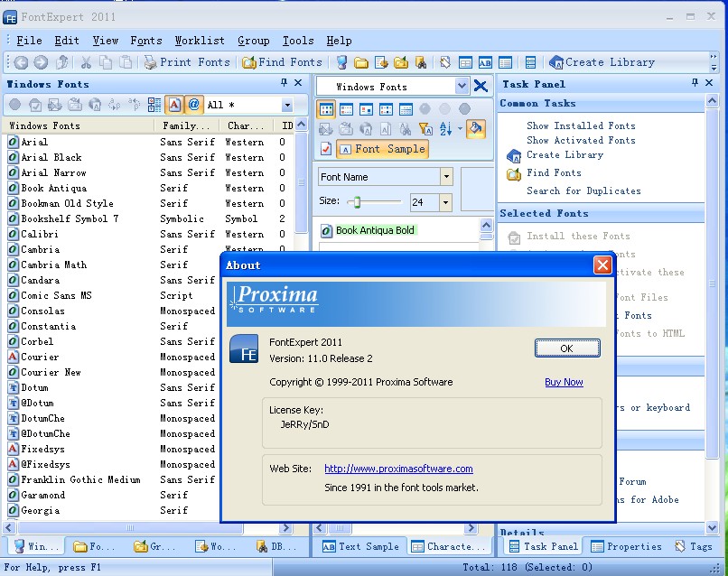Click the Buy Now link
The height and width of the screenshot is (576, 728).
coord(564,382)
